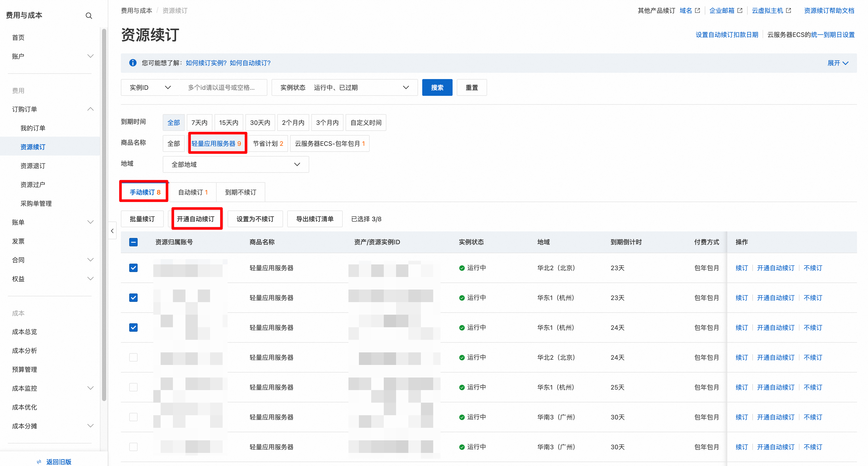Filter products by 轻量应用服务器

tap(216, 143)
